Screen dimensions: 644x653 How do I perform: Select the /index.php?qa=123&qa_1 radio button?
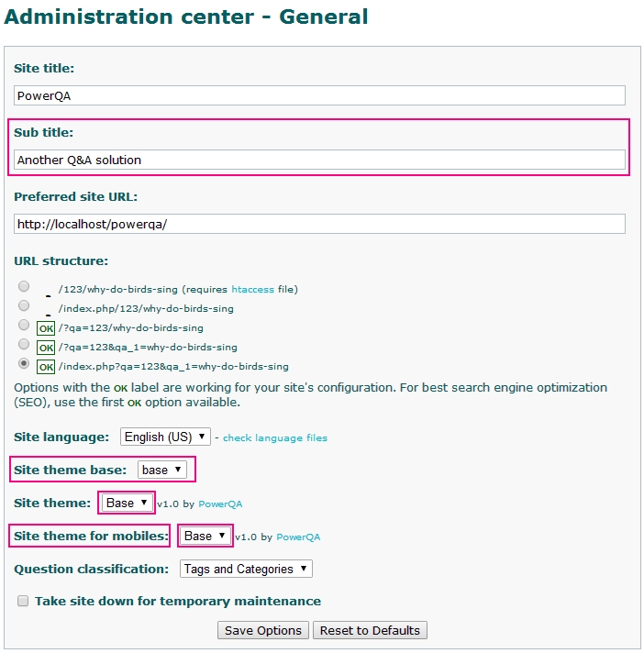click(x=24, y=363)
